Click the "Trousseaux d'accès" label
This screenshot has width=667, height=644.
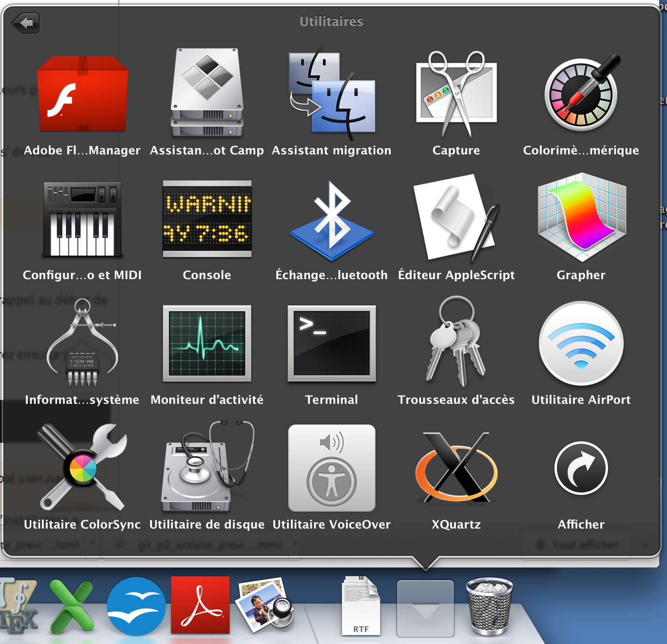point(457,400)
